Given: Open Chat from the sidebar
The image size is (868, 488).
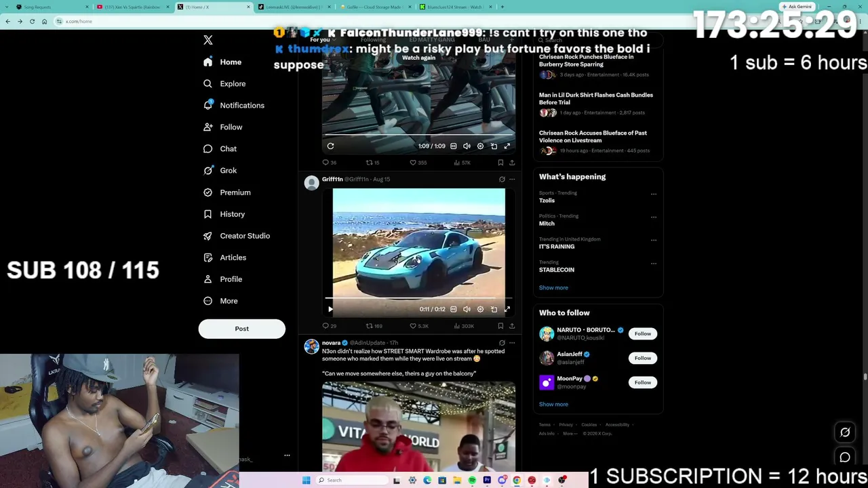Looking at the screenshot, I should [x=220, y=148].
